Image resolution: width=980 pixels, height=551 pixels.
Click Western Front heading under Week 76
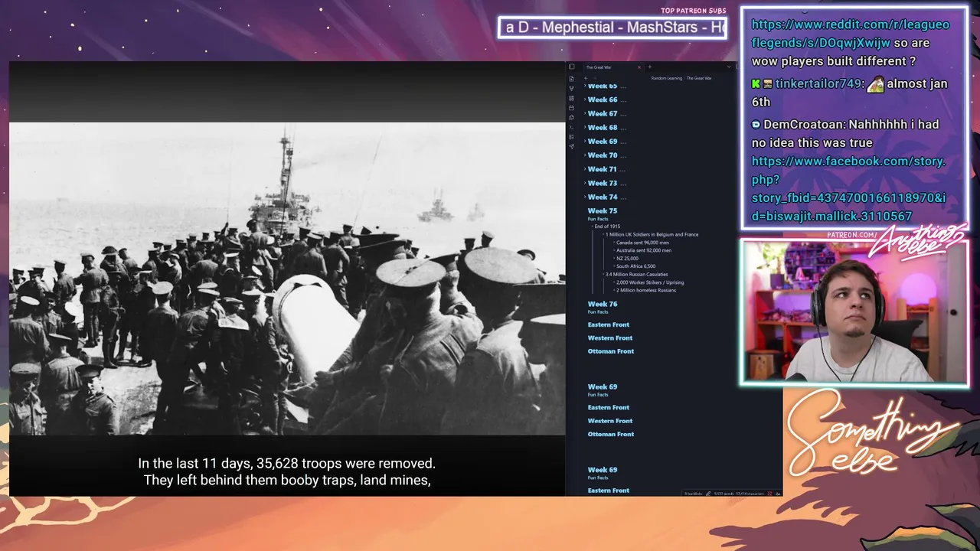point(610,338)
